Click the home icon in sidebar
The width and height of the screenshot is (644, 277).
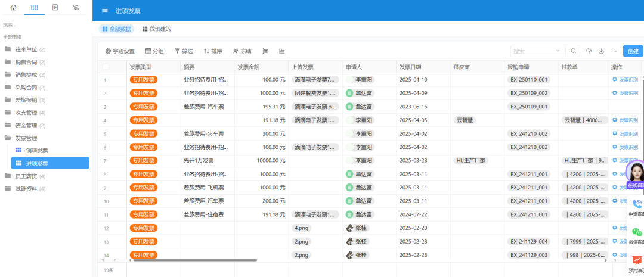(x=13, y=7)
